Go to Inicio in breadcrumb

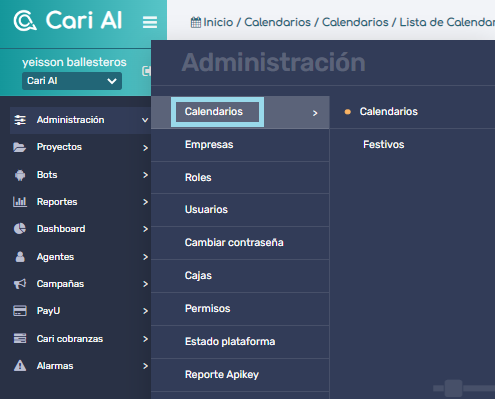218,22
